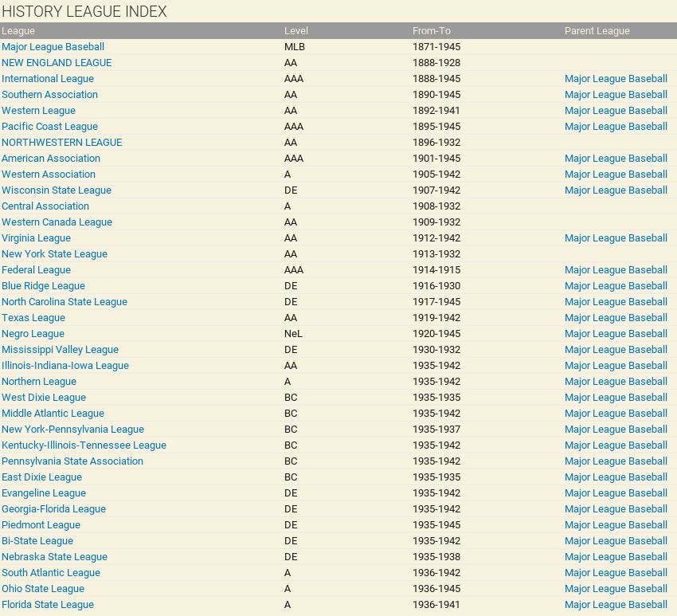Select the Southern Association link

(x=49, y=95)
